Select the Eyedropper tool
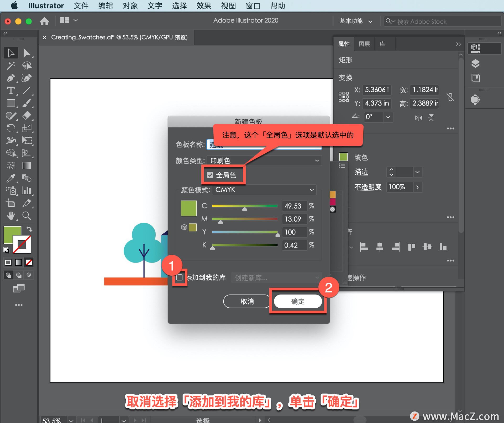The image size is (504, 423). [x=10, y=178]
